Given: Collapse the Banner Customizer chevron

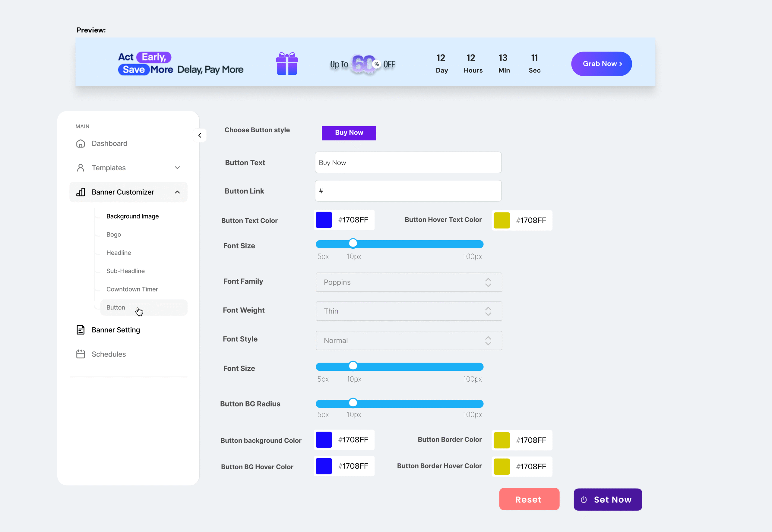Looking at the screenshot, I should (x=177, y=192).
